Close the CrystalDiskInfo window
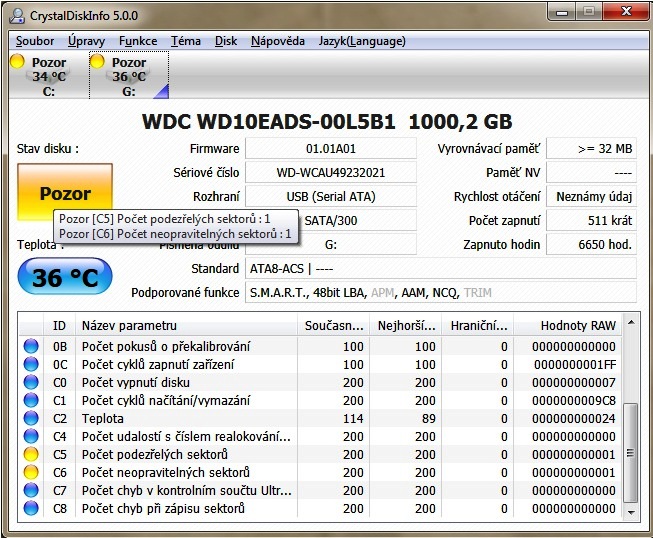 pyautogui.click(x=626, y=12)
